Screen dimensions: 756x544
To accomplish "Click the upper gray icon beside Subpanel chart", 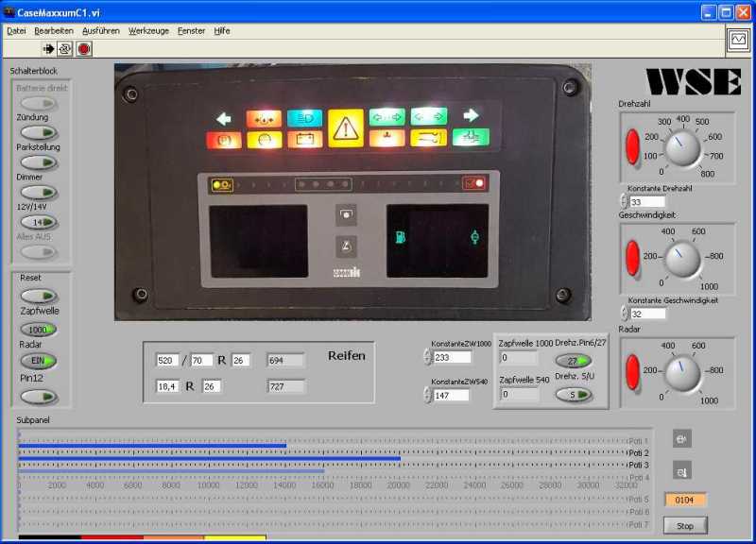I will (x=681, y=438).
